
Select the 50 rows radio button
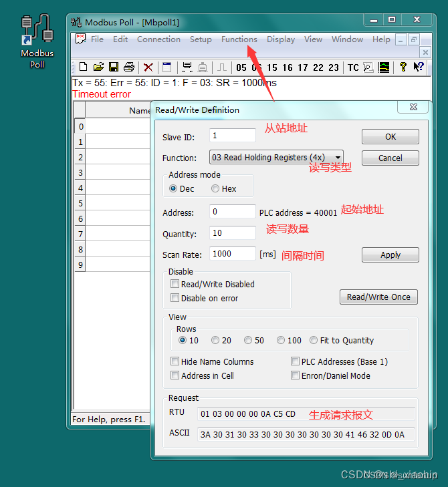[x=248, y=340]
